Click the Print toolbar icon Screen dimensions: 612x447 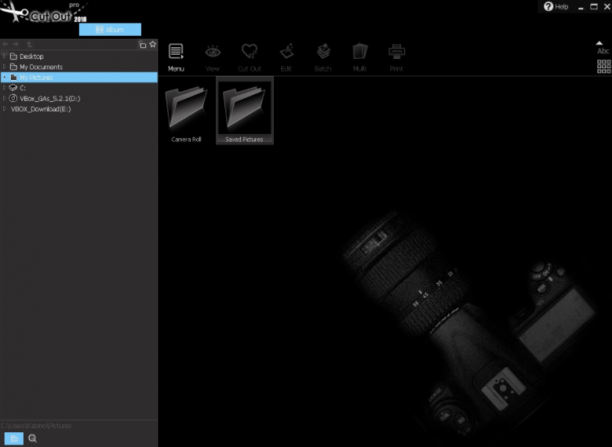396,57
